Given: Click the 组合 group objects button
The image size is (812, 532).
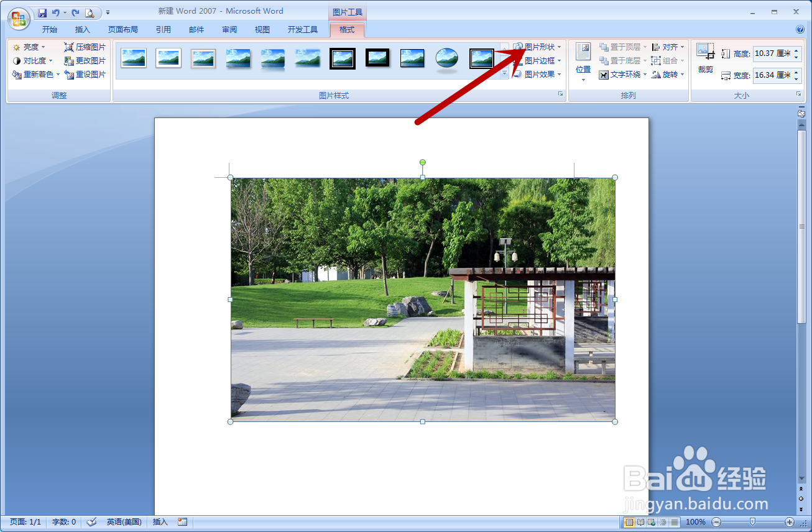Looking at the screenshot, I should (x=668, y=61).
